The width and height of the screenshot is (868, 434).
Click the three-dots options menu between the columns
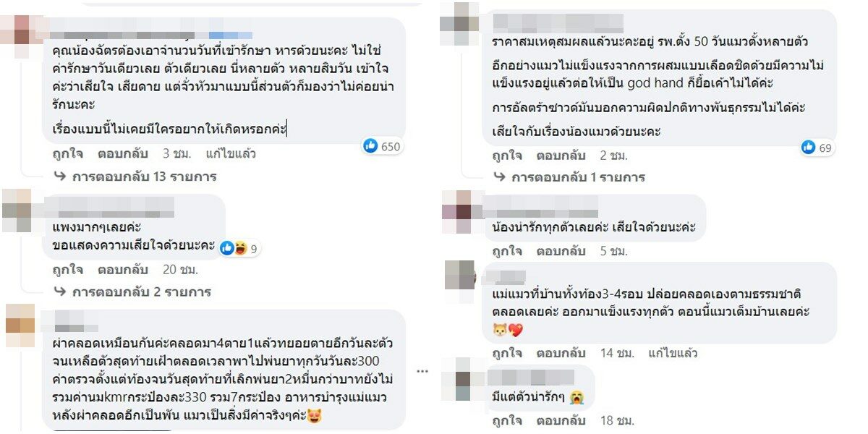422,372
